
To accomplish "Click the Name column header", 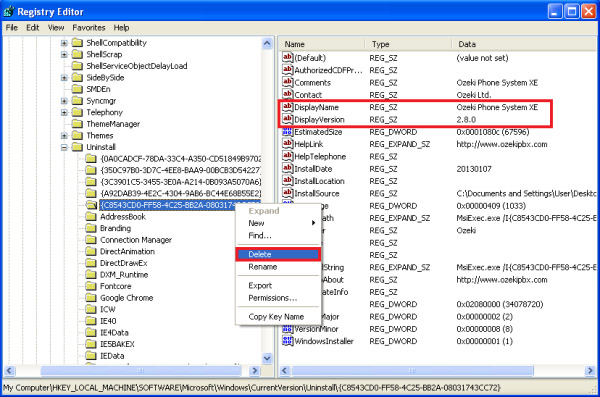I will (x=322, y=44).
